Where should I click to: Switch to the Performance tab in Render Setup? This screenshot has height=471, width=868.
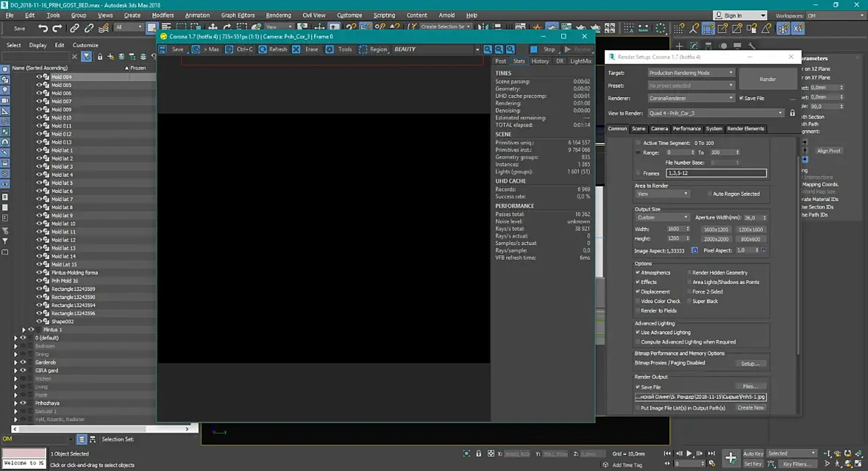[x=686, y=129]
